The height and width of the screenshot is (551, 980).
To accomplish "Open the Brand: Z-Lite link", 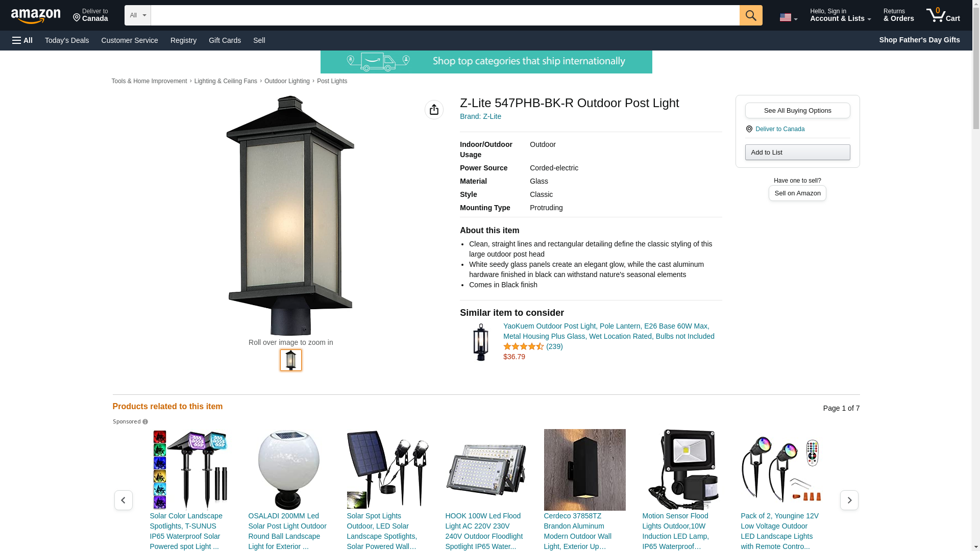I will pos(480,116).
